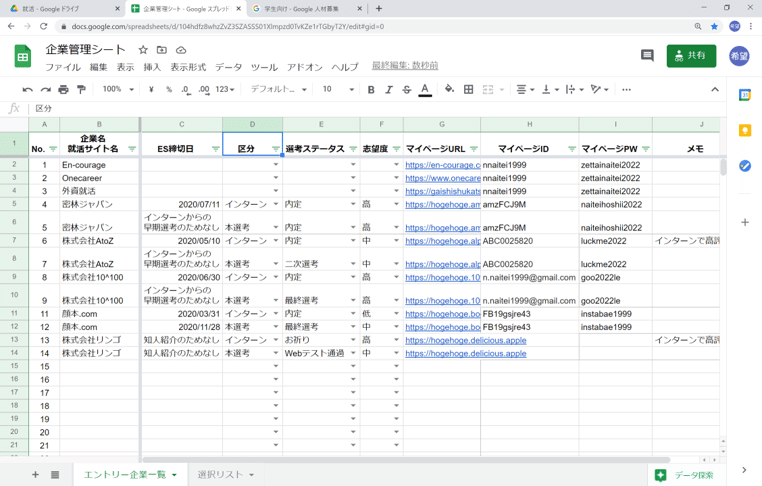This screenshot has width=762, height=486.
Task: Toggle bold formatting
Action: click(371, 89)
